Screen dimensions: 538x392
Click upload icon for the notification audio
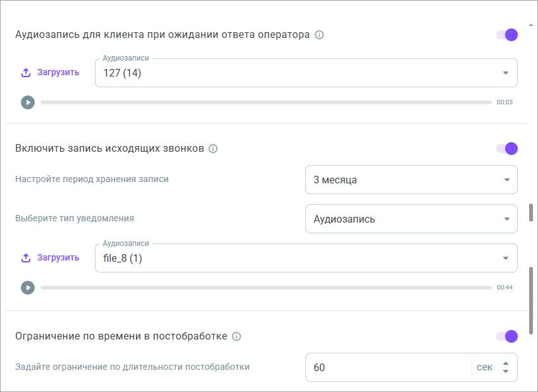(x=26, y=258)
